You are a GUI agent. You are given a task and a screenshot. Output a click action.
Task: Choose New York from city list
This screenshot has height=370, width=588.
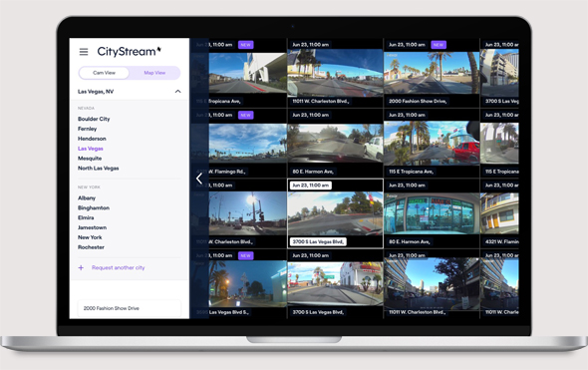click(x=90, y=237)
